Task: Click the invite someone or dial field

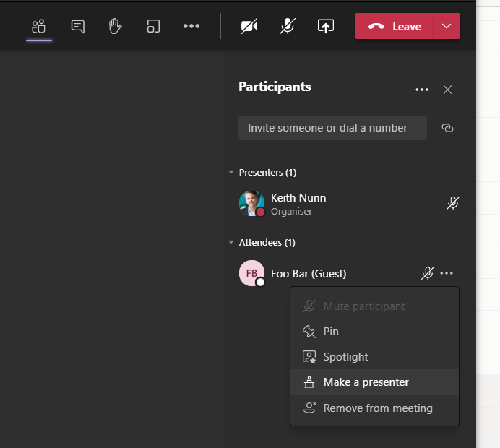Action: pos(332,128)
